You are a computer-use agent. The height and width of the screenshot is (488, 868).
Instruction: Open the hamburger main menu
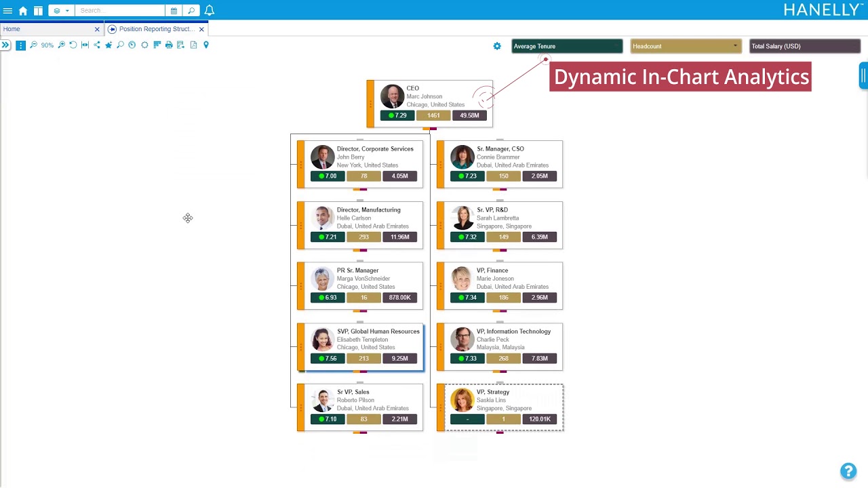coord(7,11)
